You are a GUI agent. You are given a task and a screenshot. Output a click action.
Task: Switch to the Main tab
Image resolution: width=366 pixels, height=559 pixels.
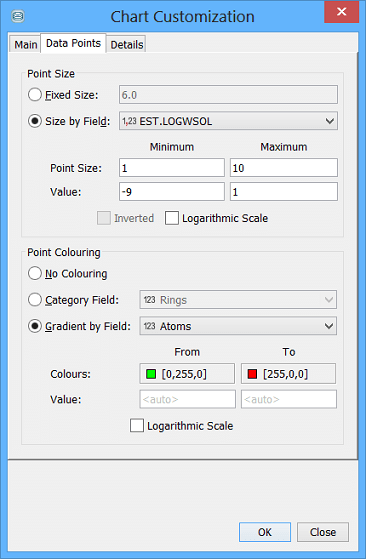[26, 45]
